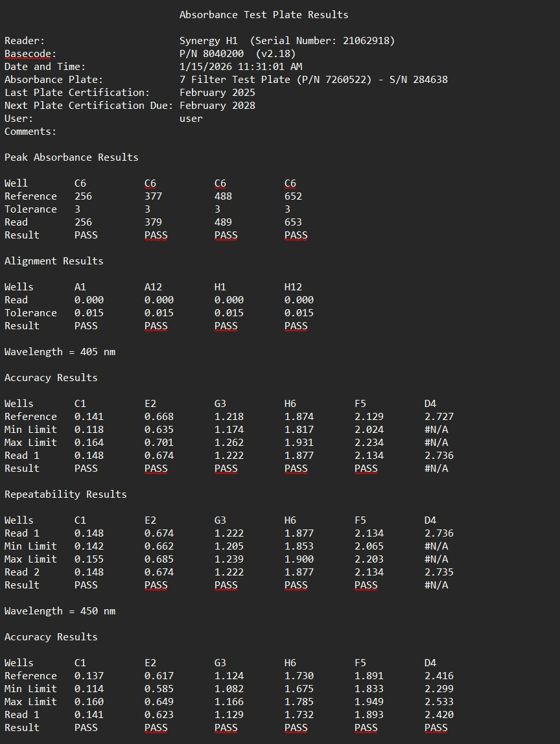
Task: Click the Reference value 2.727 for D4
Action: point(439,417)
